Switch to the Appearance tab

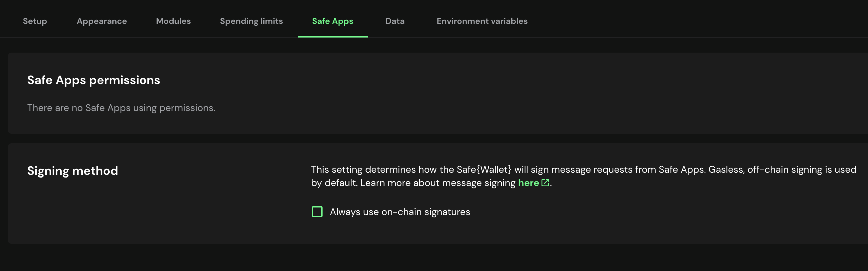(x=102, y=21)
